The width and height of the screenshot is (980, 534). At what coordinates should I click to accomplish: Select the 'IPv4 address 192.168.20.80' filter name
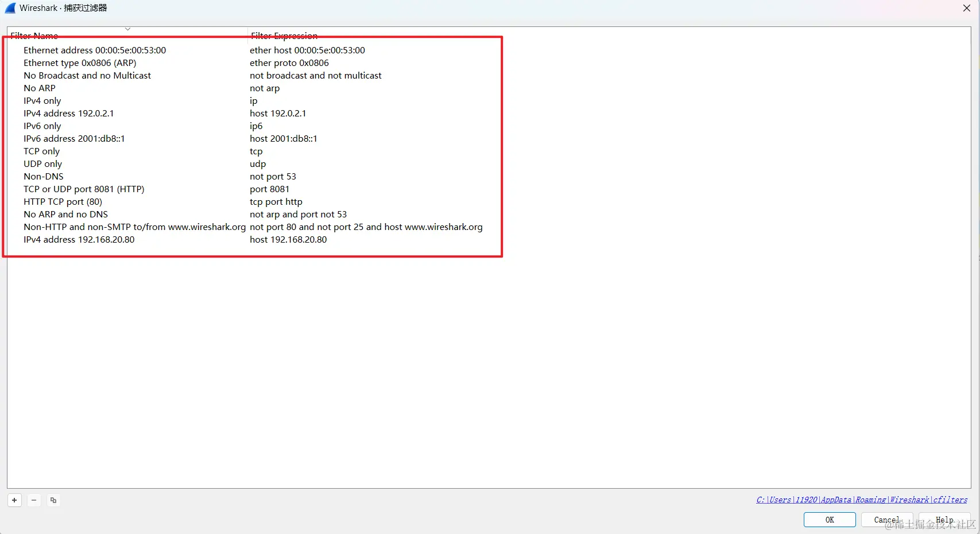[79, 240]
